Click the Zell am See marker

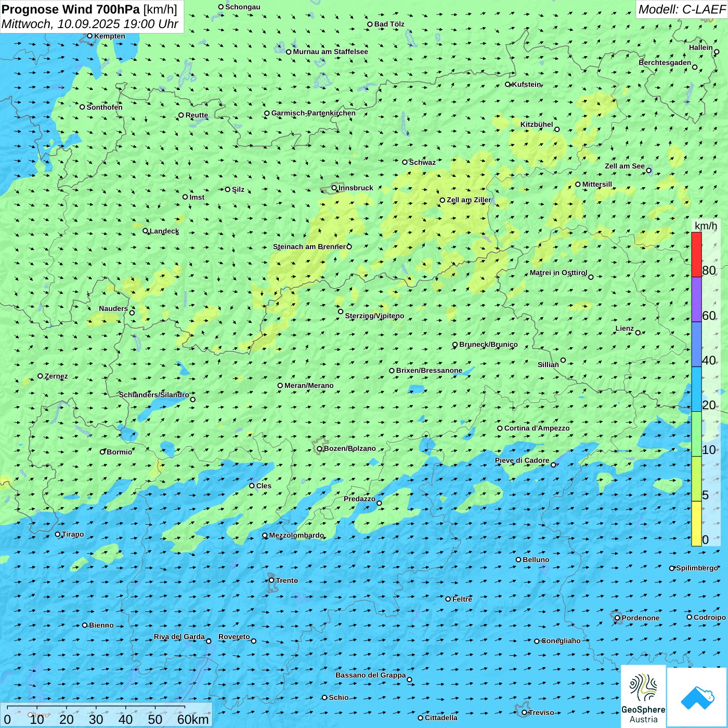coord(648,171)
